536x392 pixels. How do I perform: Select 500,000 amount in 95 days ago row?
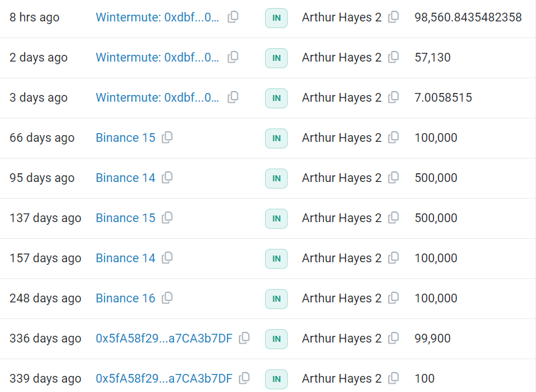point(436,178)
